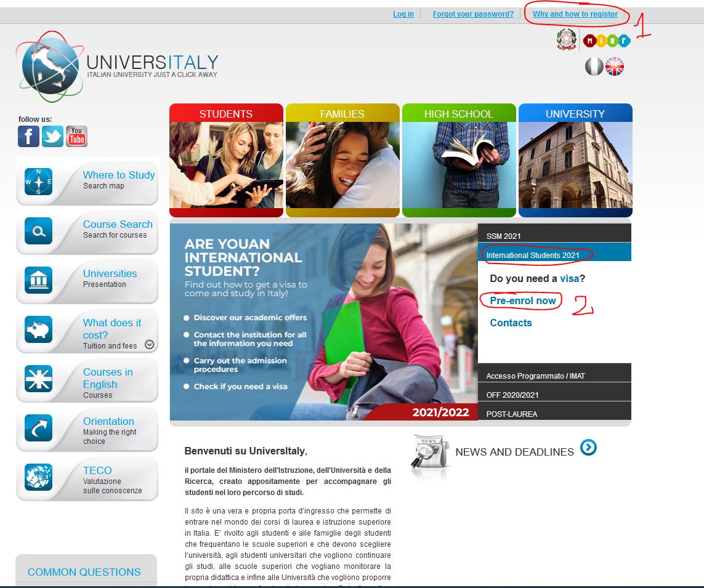Switch language with the UK flag
Image resolution: width=704 pixels, height=588 pixels.
click(615, 66)
